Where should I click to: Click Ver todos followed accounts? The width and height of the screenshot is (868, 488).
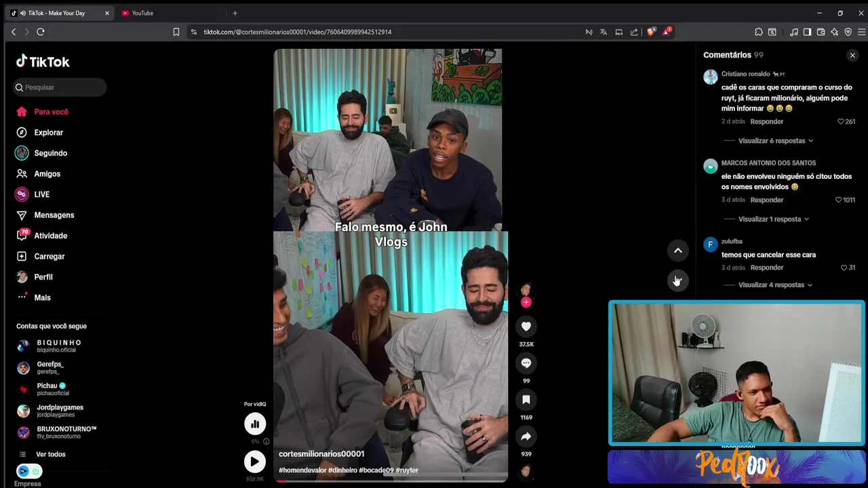coord(42,455)
